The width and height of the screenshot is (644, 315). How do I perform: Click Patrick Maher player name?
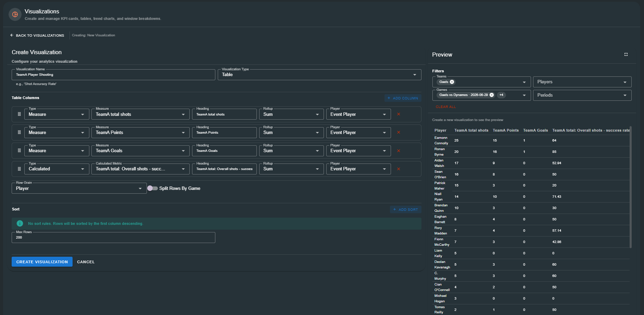(440, 186)
